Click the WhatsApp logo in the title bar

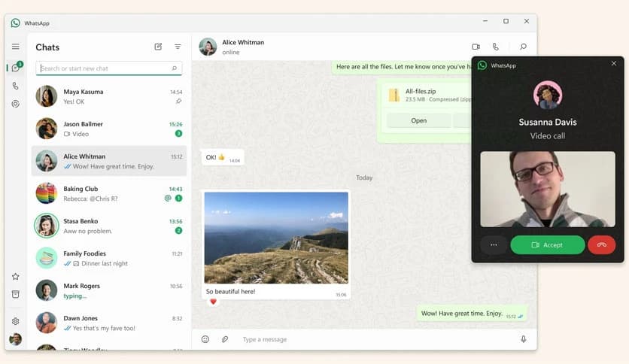[16, 23]
